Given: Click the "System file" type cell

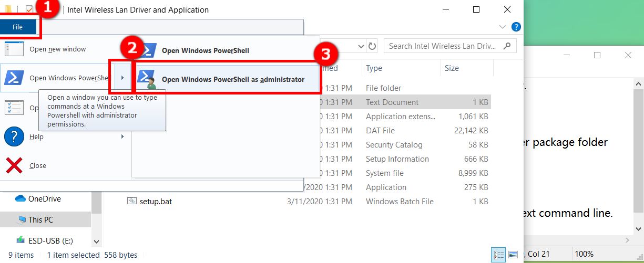Looking at the screenshot, I should coord(385,173).
